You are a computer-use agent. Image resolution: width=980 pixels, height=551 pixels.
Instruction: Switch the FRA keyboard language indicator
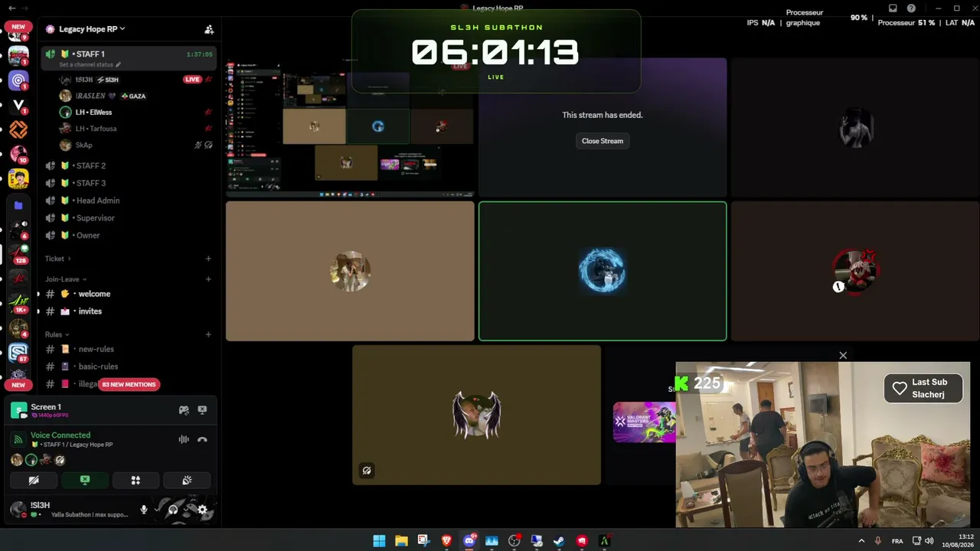point(897,541)
